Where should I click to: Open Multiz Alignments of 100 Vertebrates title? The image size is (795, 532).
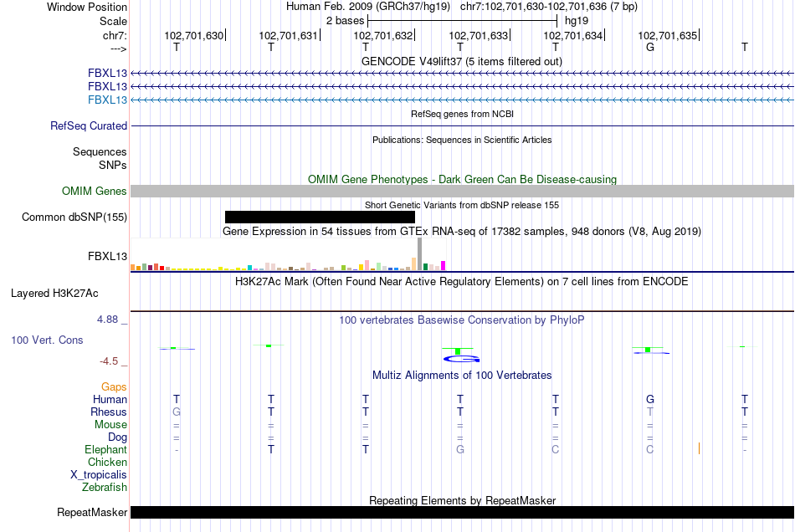click(x=462, y=375)
